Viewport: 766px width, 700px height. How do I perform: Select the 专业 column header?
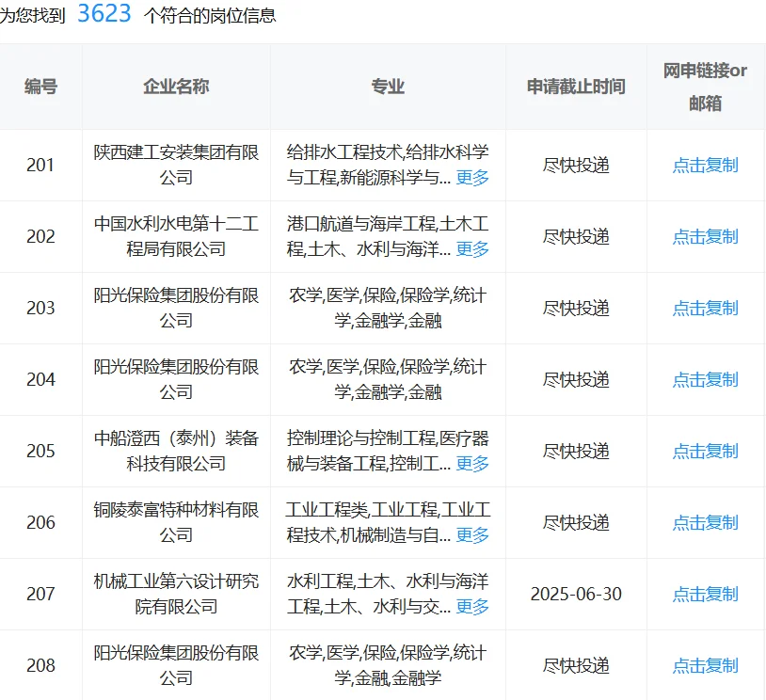(388, 87)
